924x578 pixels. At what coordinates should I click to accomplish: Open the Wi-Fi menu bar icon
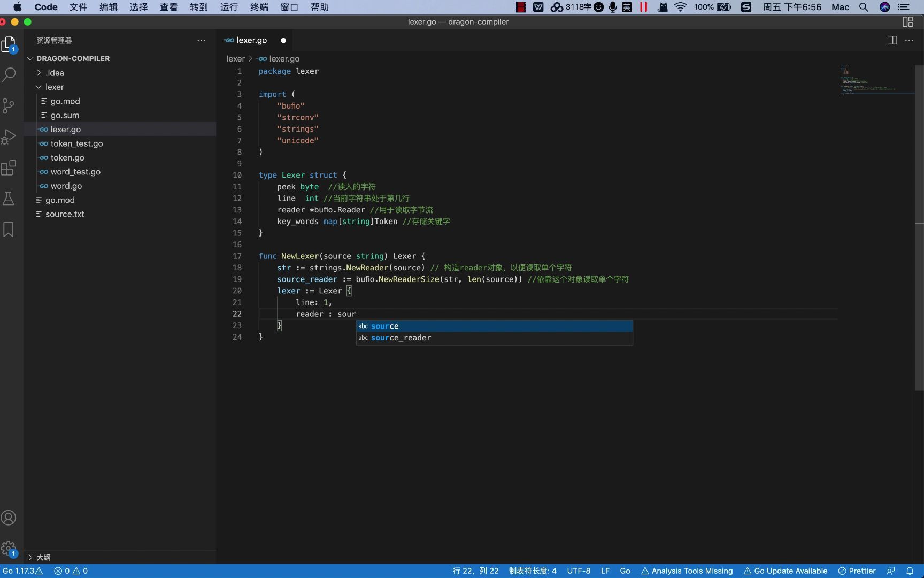(680, 7)
